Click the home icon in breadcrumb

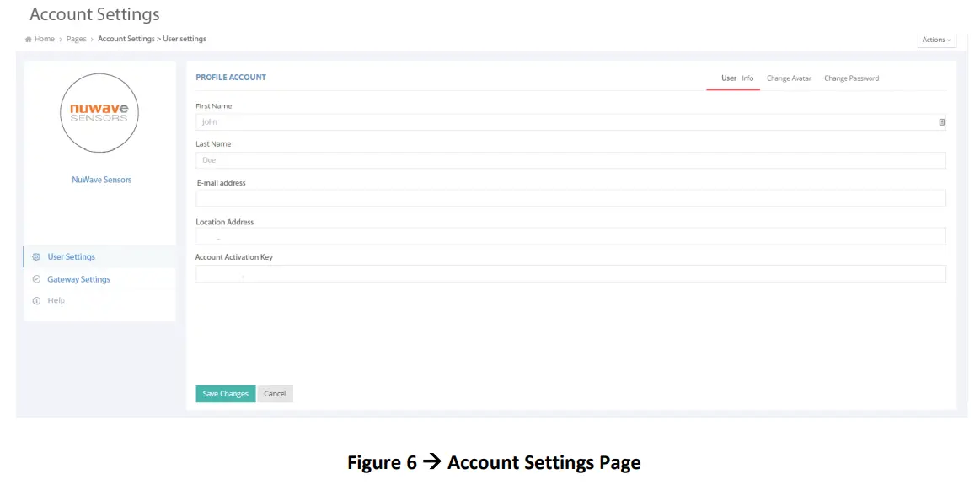pyautogui.click(x=28, y=39)
